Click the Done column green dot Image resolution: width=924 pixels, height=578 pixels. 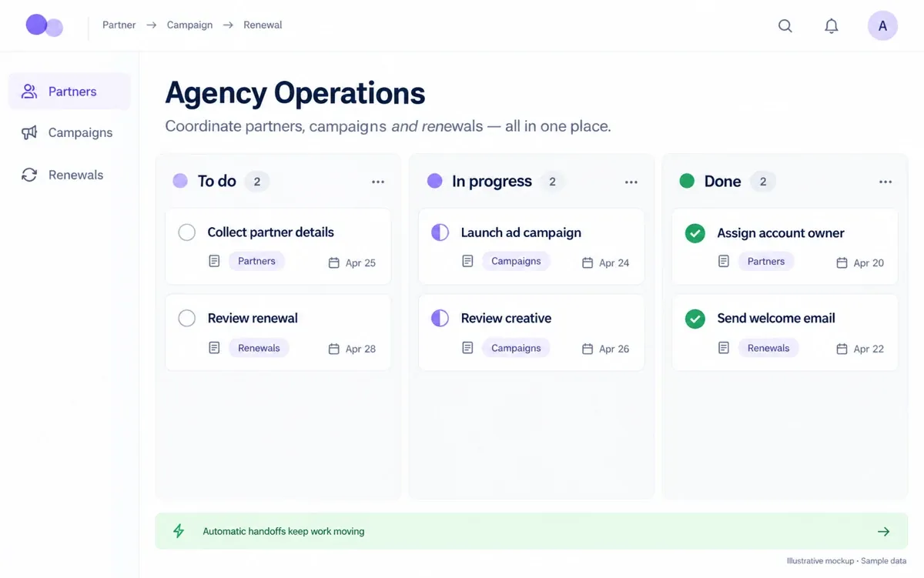click(x=687, y=181)
